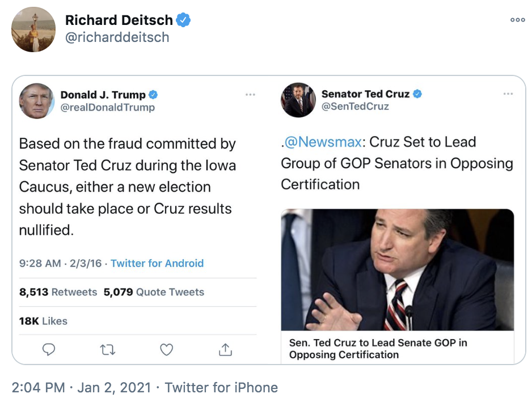Expand three-dot menu on Trump's tweet

coord(250,95)
